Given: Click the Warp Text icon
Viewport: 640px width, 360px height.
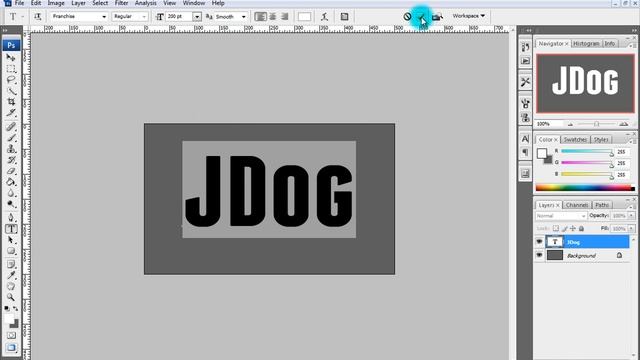Looking at the screenshot, I should click(324, 17).
